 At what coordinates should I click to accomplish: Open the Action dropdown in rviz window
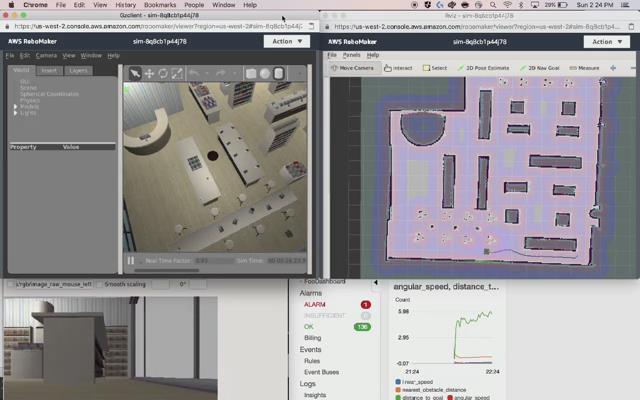[x=607, y=42]
